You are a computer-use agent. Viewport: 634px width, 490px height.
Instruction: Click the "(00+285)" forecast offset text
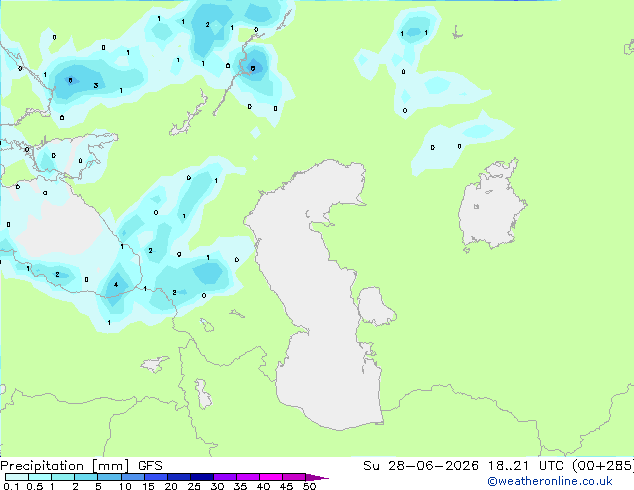click(603, 466)
